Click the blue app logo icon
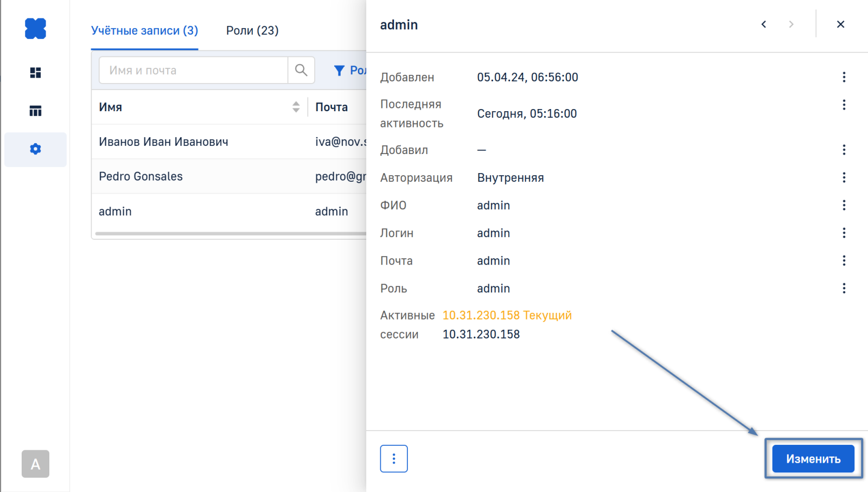This screenshot has height=492, width=868. click(35, 29)
